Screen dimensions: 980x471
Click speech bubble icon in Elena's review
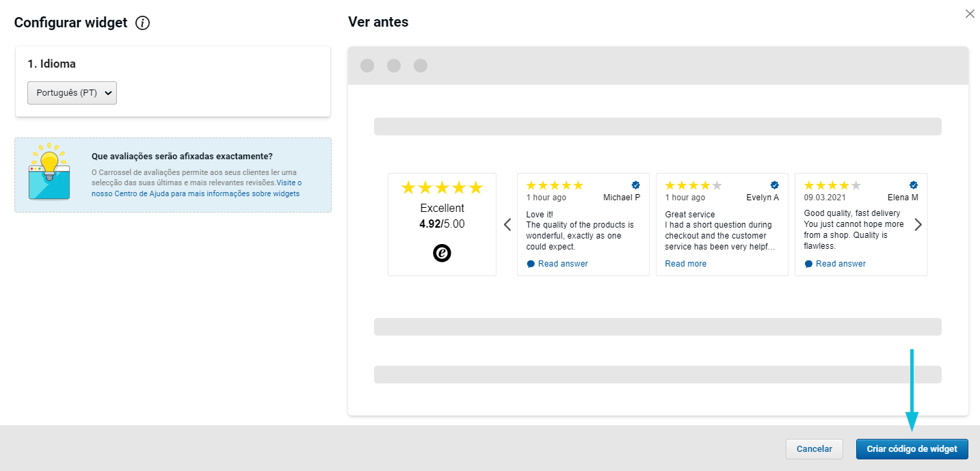click(x=808, y=264)
